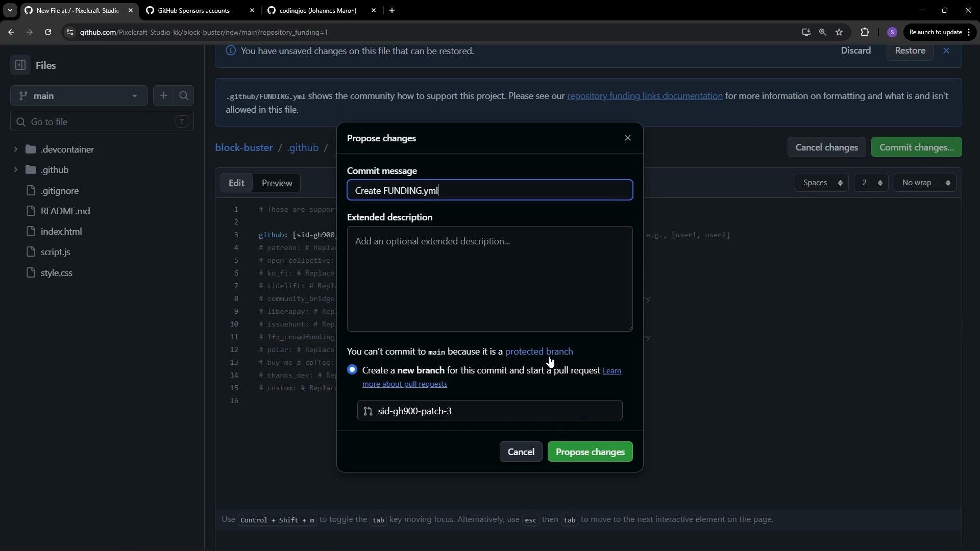Select the create new branch radio option
Viewport: 980px width, 551px height.
[352, 370]
